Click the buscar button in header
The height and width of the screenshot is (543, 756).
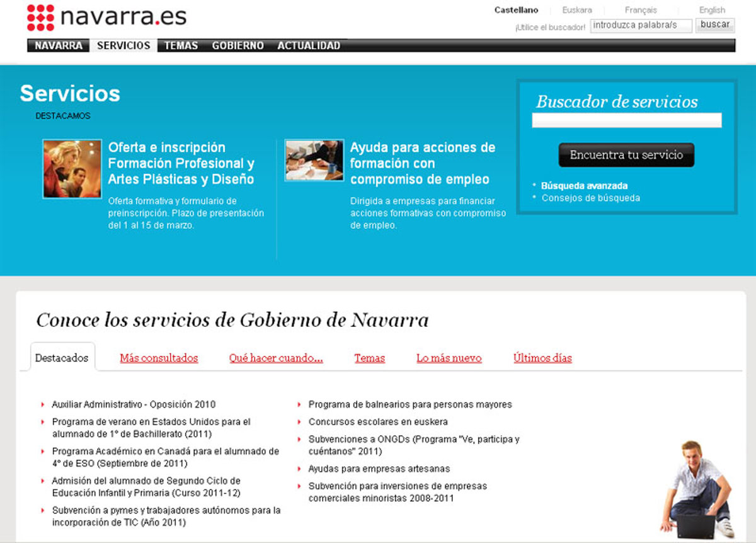pyautogui.click(x=715, y=25)
